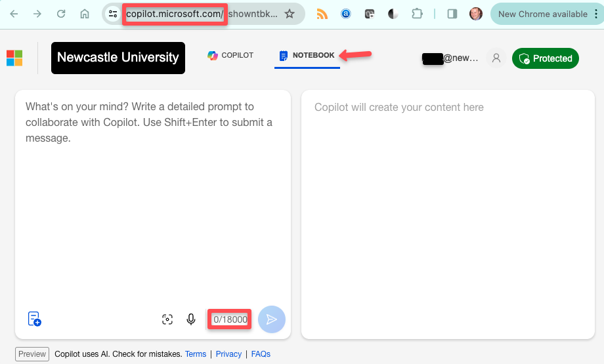The height and width of the screenshot is (364, 604).
Task: Open the Privacy link
Action: click(228, 354)
